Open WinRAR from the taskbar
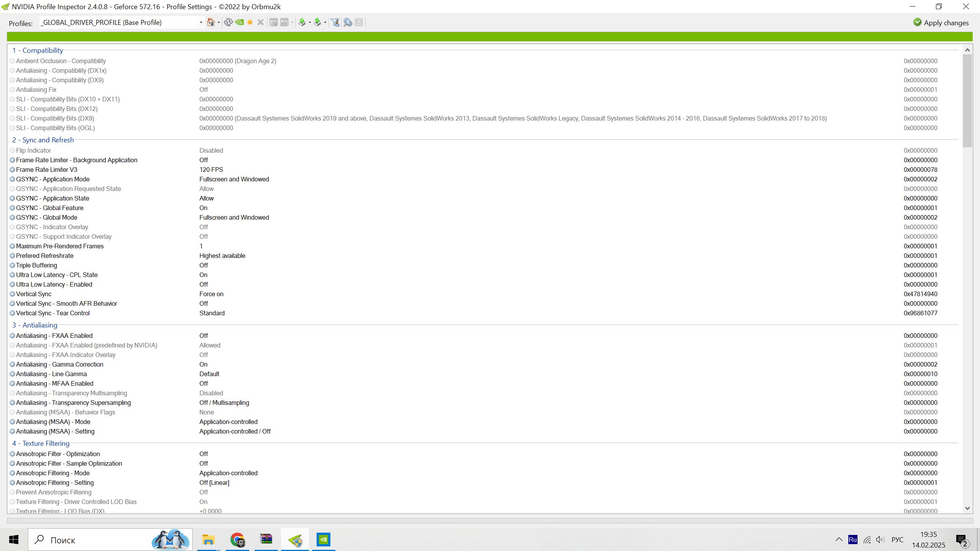This screenshot has height=551, width=980. 266,540
